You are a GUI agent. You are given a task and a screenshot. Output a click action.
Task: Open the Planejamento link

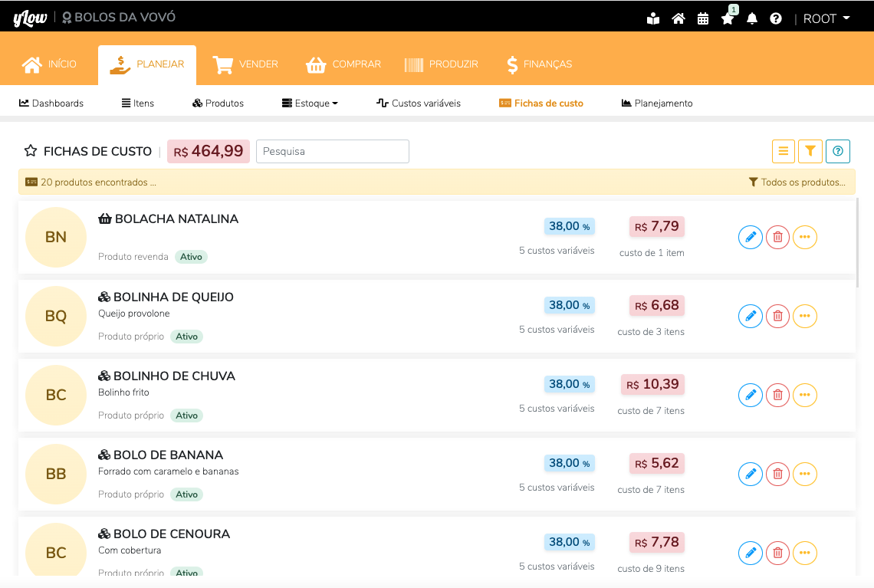(x=657, y=103)
